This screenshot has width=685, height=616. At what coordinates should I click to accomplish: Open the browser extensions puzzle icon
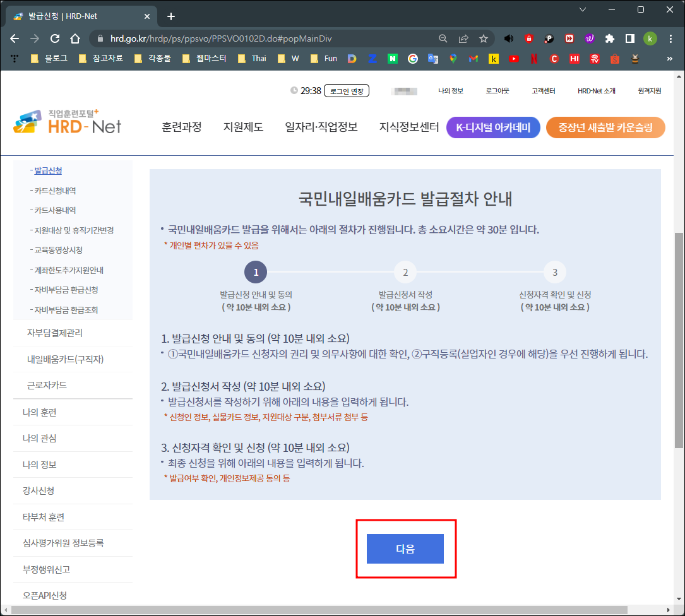click(x=610, y=38)
